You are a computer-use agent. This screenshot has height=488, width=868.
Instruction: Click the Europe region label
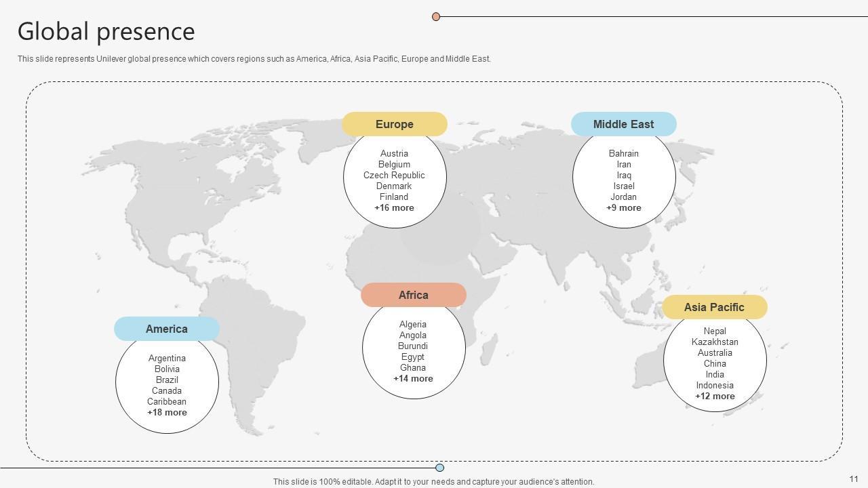(x=394, y=125)
